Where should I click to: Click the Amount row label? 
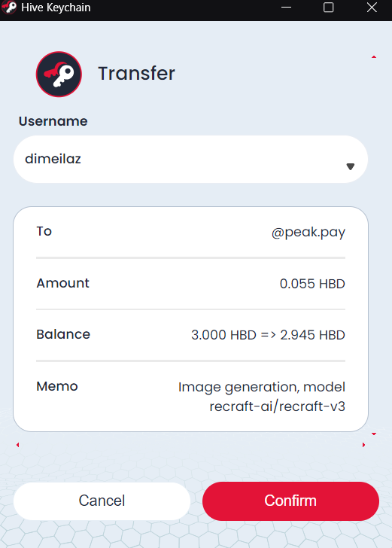click(63, 283)
